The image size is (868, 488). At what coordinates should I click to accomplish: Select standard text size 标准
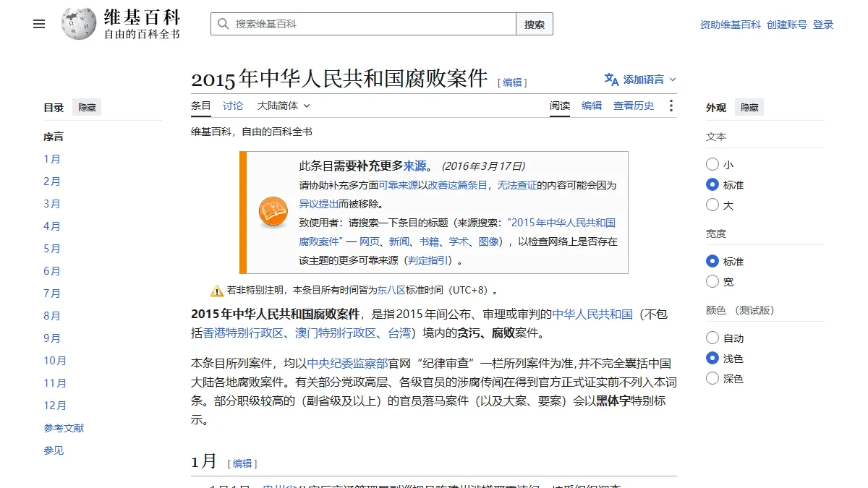pyautogui.click(x=712, y=184)
